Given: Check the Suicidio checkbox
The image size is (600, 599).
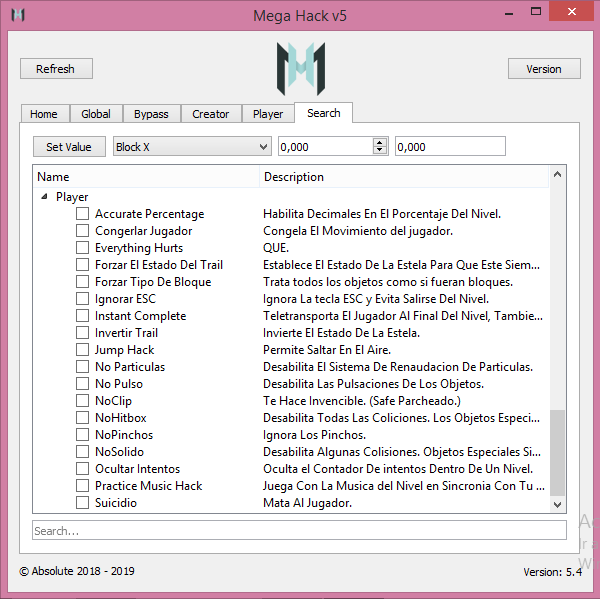Looking at the screenshot, I should [x=82, y=503].
